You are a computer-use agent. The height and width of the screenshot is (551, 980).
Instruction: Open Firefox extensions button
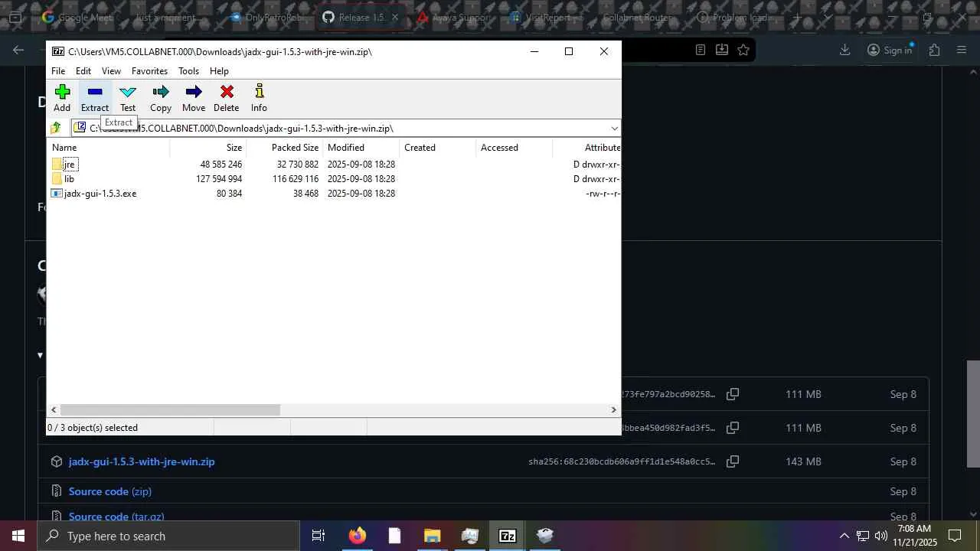(934, 50)
